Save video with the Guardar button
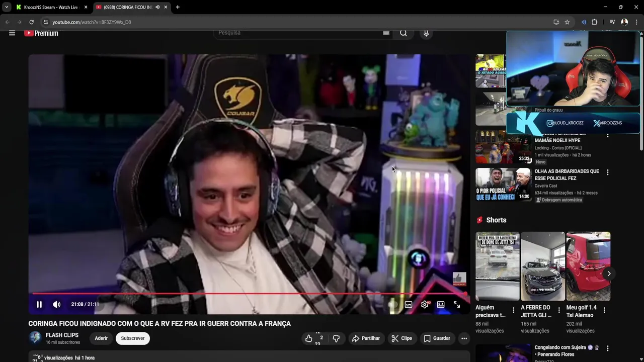 (x=437, y=338)
